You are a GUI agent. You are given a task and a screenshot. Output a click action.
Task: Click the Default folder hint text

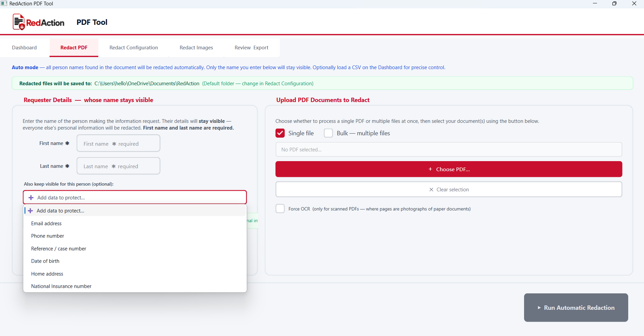[258, 84]
